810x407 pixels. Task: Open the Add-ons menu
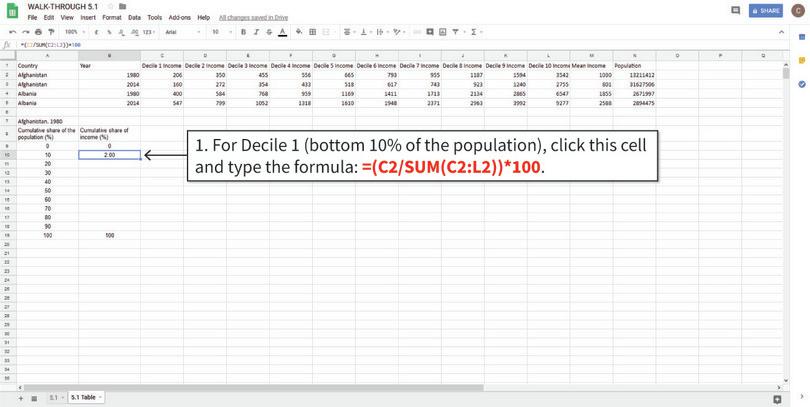coord(179,18)
